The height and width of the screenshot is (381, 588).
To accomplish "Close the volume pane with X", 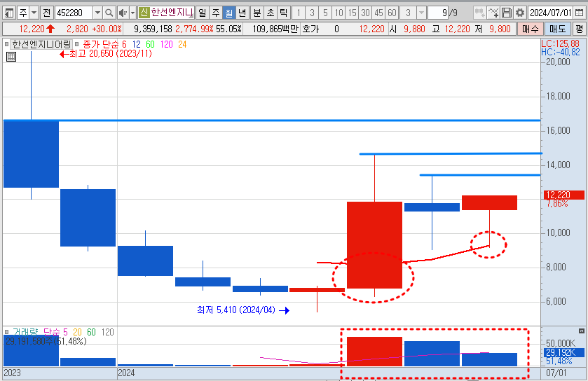I will pyautogui.click(x=581, y=331).
